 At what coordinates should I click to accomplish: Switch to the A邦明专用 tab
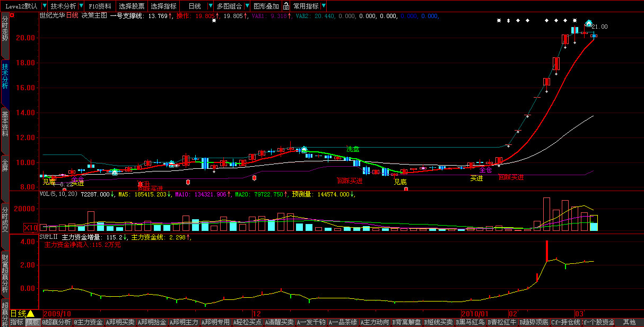click(x=215, y=322)
